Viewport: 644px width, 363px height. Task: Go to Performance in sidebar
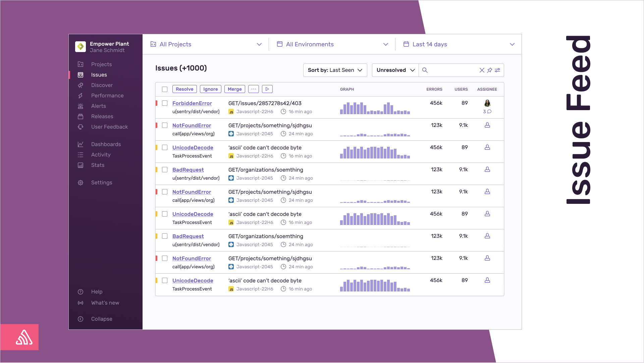point(107,96)
